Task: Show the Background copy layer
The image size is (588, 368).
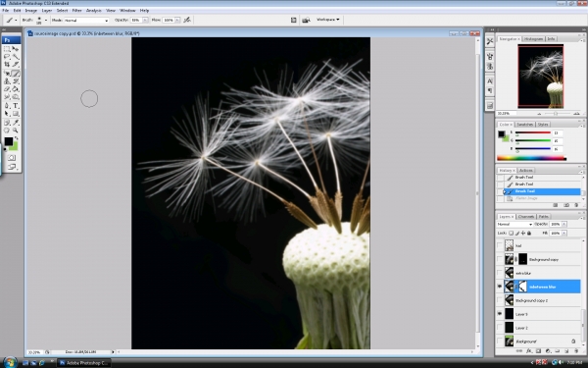Action: [499, 259]
